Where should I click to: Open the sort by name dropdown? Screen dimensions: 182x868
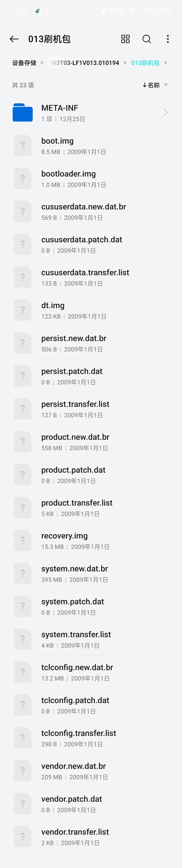point(155,85)
